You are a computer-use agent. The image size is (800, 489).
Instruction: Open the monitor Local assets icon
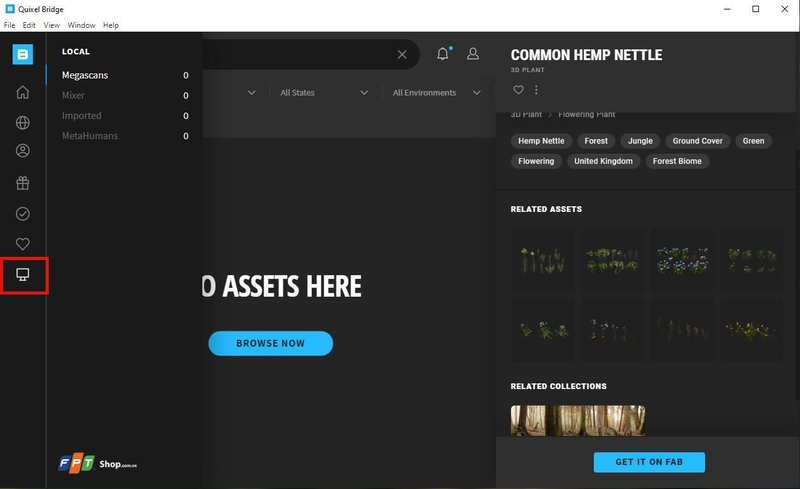(22, 275)
